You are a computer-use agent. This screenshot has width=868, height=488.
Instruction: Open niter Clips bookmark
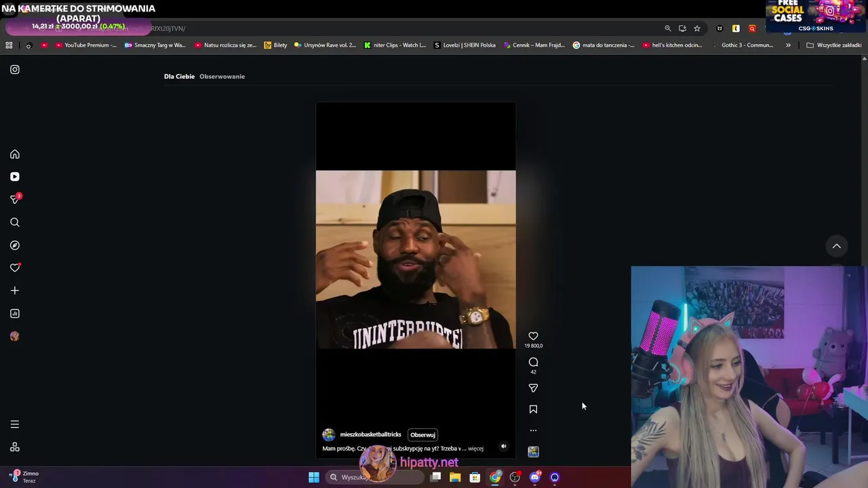pyautogui.click(x=395, y=45)
